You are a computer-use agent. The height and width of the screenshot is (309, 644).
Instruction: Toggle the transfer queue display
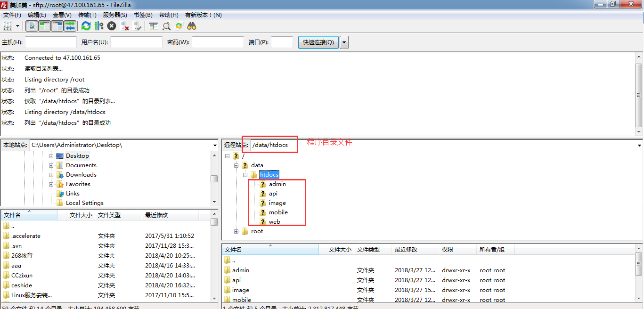70,26
